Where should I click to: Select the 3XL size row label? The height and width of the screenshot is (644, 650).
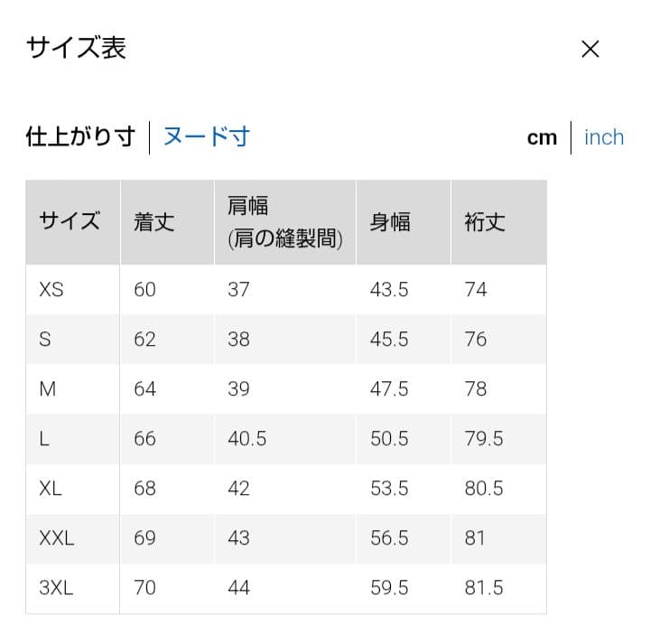point(56,588)
